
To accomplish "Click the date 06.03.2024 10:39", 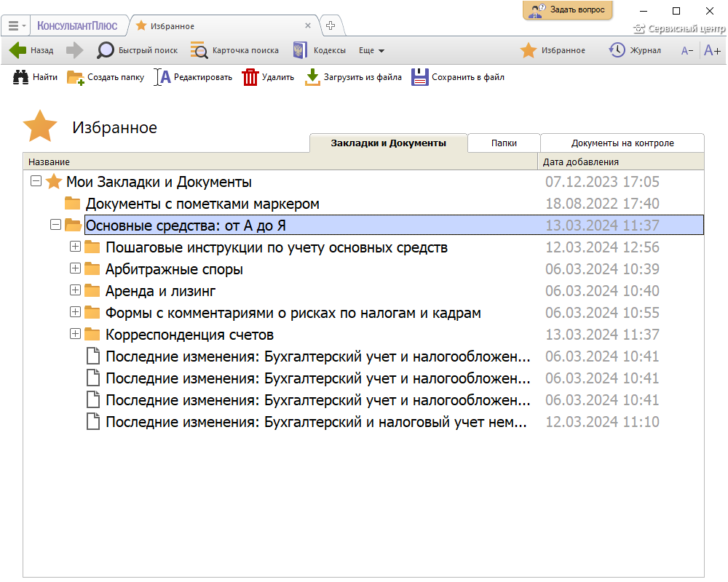I will 602,268.
